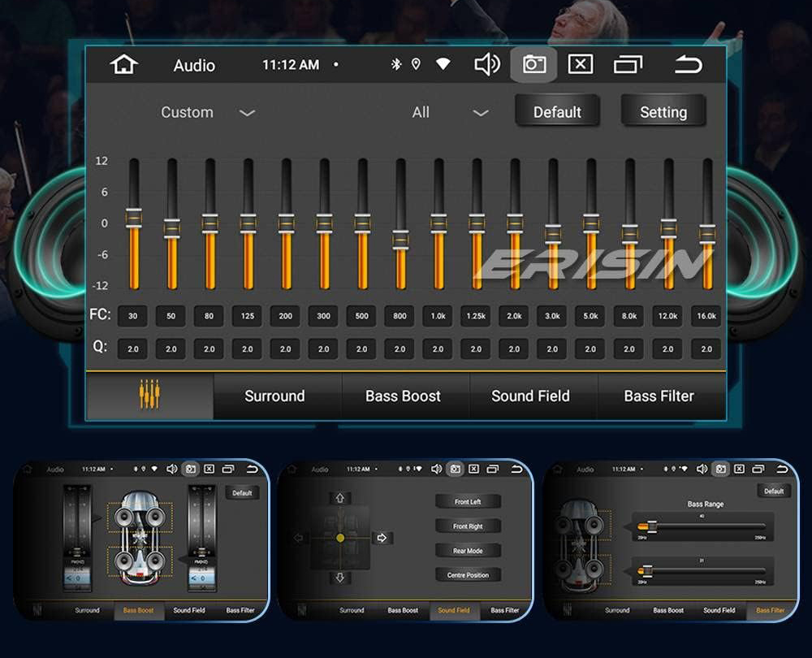This screenshot has width=812, height=658.
Task: Open the Sound Field tab
Action: (530, 396)
